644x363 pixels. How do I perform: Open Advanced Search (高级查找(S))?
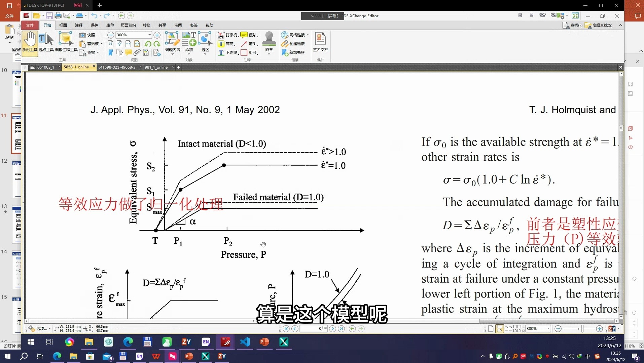(599, 25)
